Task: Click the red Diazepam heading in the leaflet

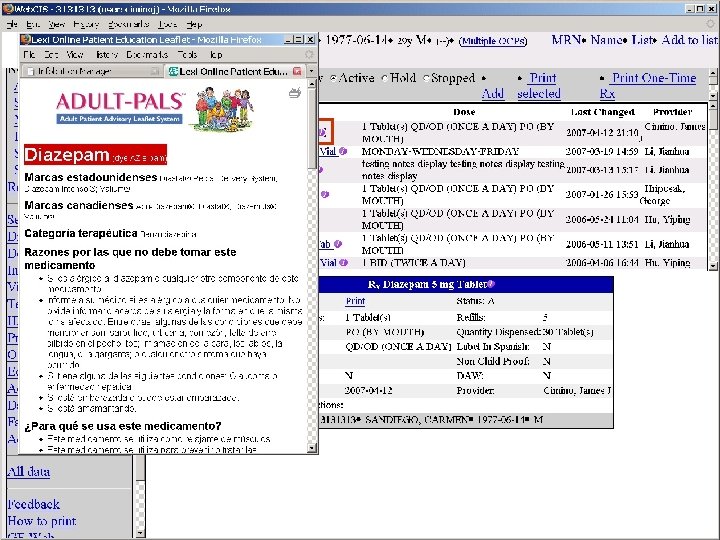Action: point(96,155)
